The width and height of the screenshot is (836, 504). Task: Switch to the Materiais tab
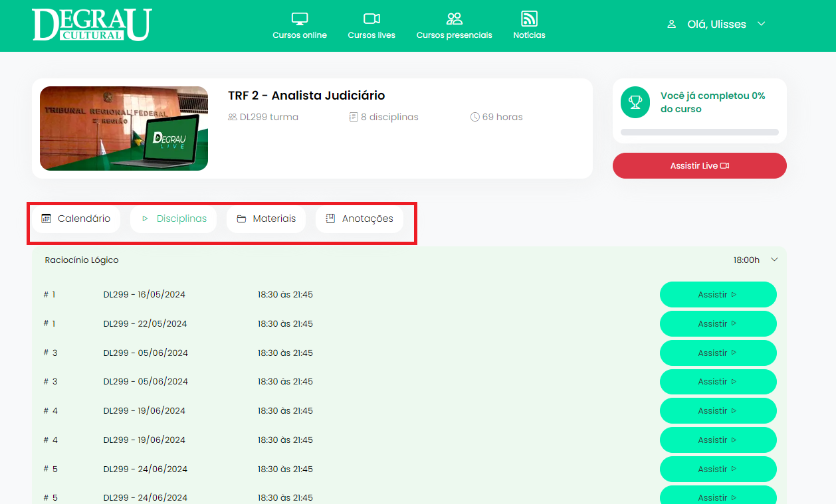click(266, 219)
